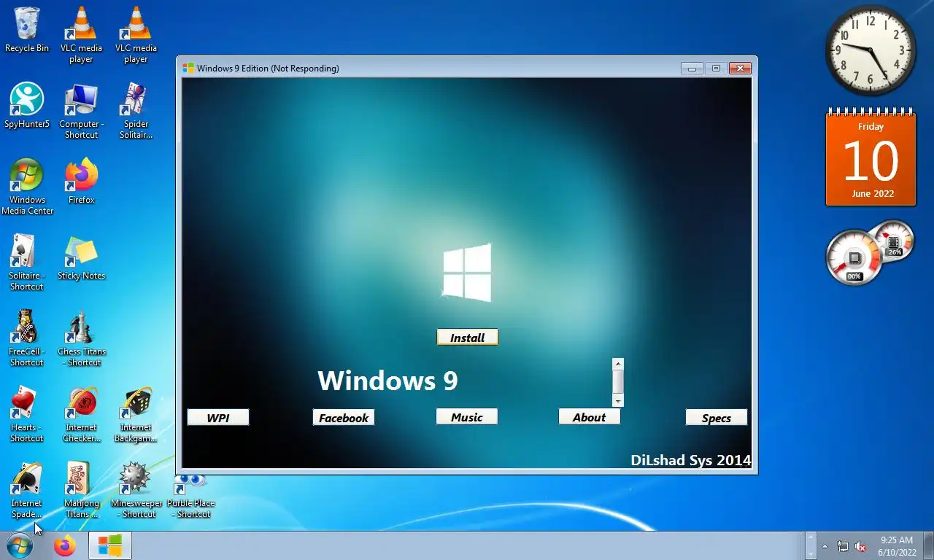Select the Internet Spades desktop icon
The image size is (934, 560).
(x=27, y=489)
